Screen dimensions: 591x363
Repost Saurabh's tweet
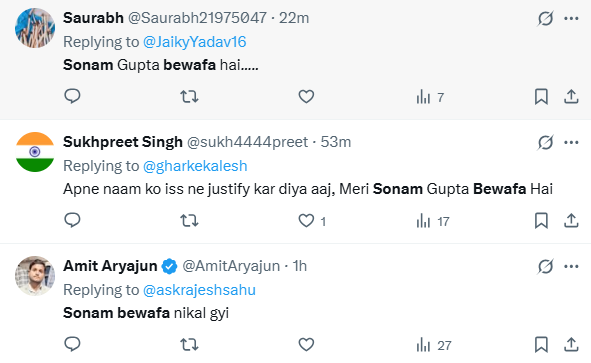(189, 96)
